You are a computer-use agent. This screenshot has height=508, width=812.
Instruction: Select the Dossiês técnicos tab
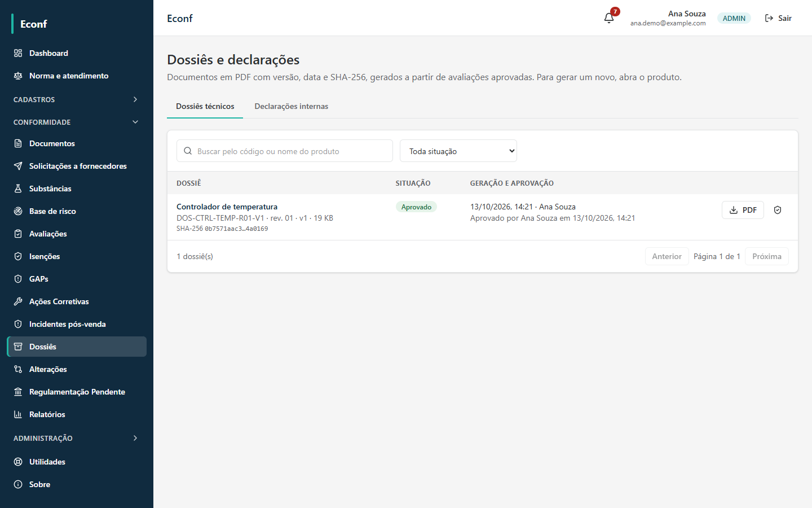point(205,106)
